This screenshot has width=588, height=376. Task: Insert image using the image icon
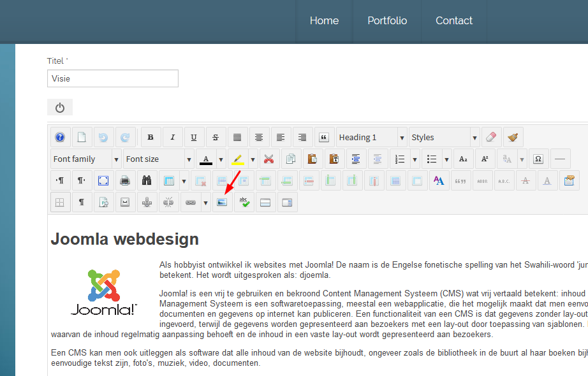[222, 202]
